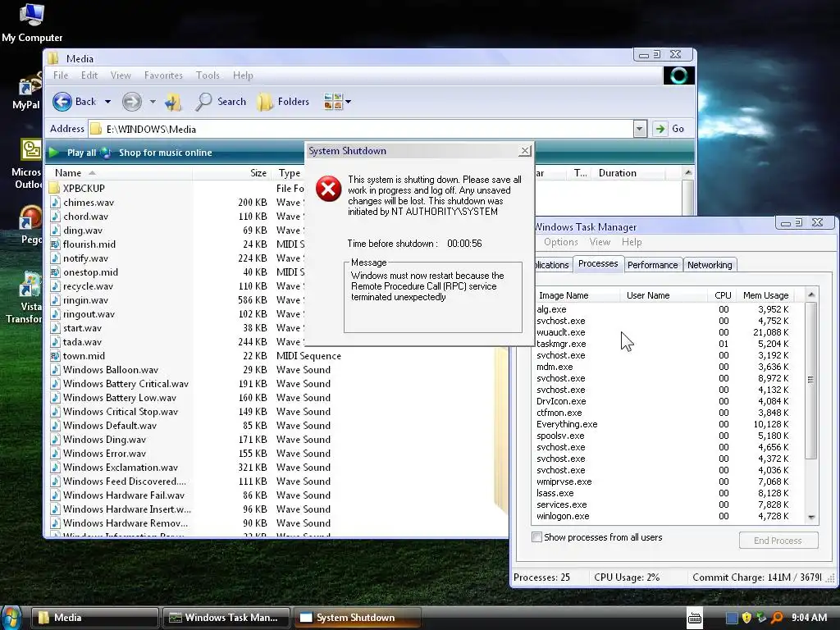The height and width of the screenshot is (630, 840).
Task: Click the Back arrow icon in Media window
Action: [62, 102]
